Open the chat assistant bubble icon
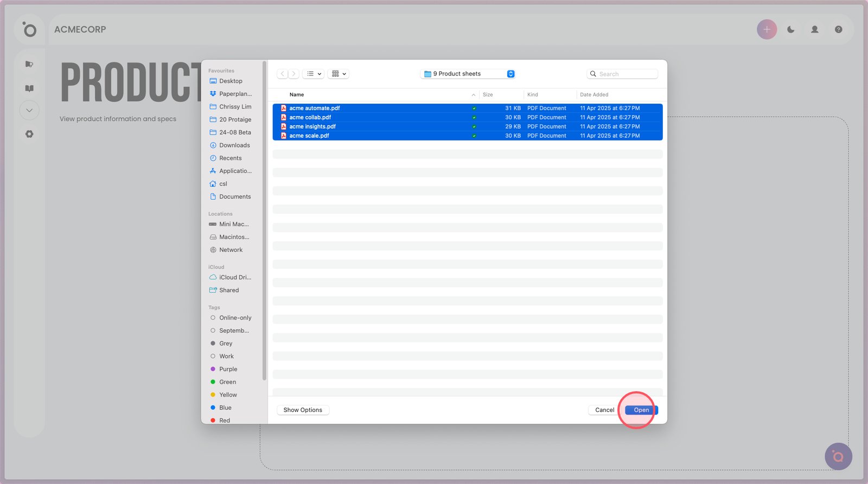 click(x=838, y=456)
